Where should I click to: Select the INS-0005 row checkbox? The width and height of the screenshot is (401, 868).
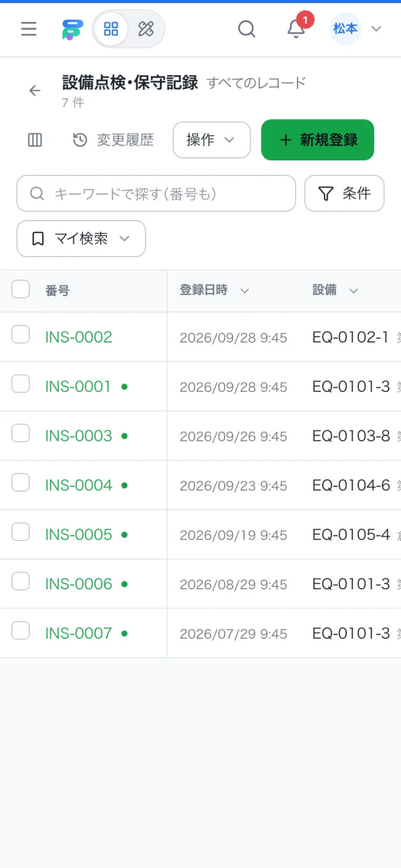21,532
